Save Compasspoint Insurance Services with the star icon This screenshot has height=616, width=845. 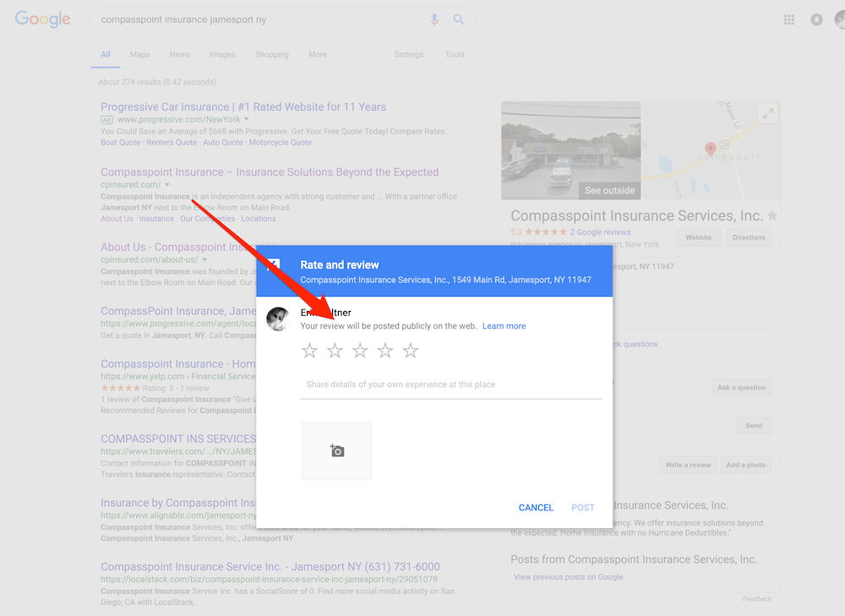click(x=772, y=215)
